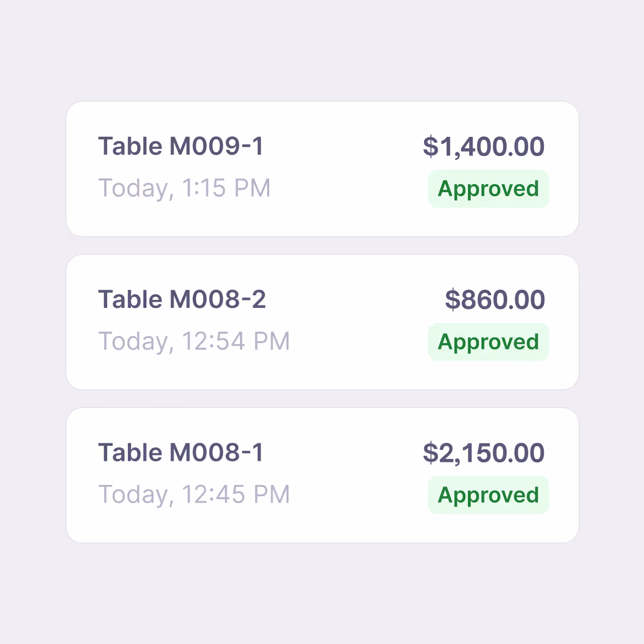The height and width of the screenshot is (644, 644).
Task: Click the Today, 12:45 PM timestamp
Action: click(194, 495)
